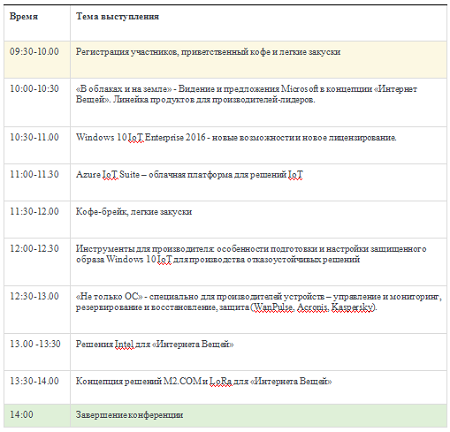Click the registration row text "Регистрация участников"

127,52
